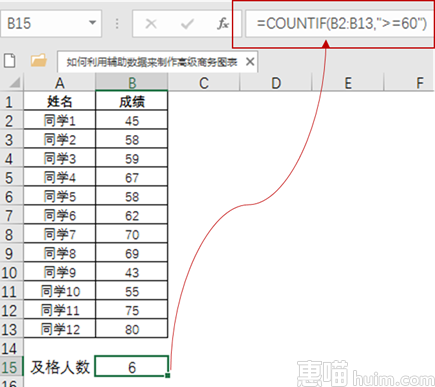The height and width of the screenshot is (387, 435).
Task: Select the 成绩 header cell
Action: (x=132, y=102)
